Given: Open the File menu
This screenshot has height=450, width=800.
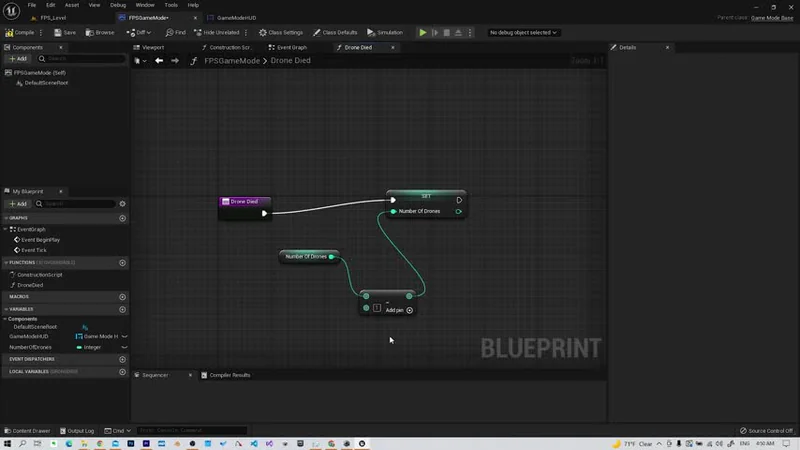Looking at the screenshot, I should [x=32, y=5].
